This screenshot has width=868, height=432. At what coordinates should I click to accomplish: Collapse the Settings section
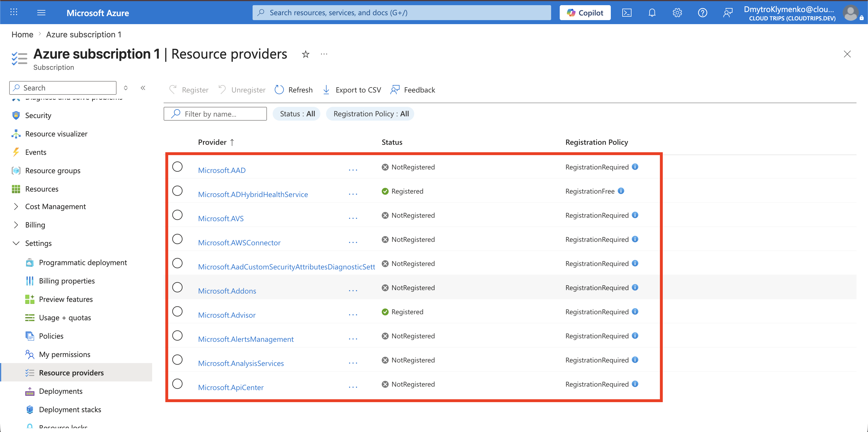pos(16,243)
